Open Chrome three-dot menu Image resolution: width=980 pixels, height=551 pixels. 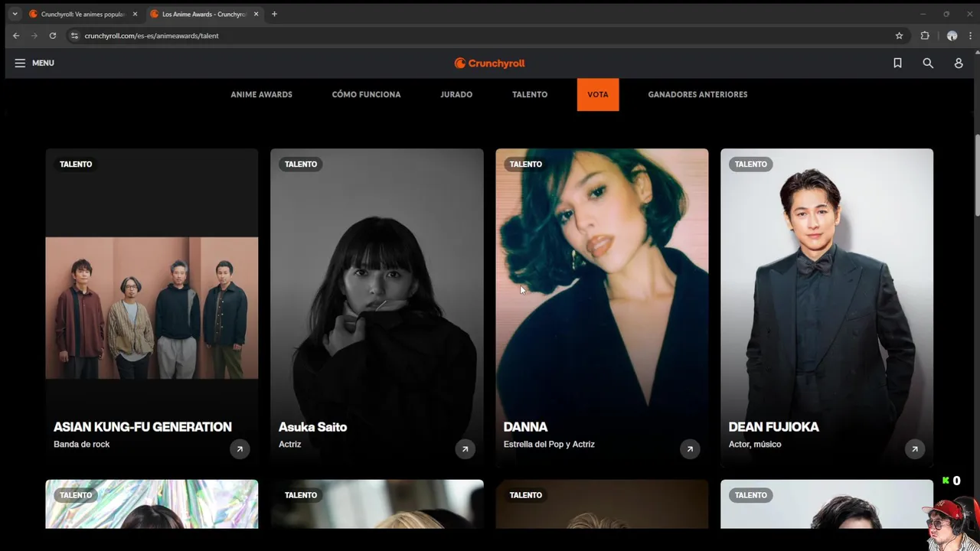(x=970, y=35)
